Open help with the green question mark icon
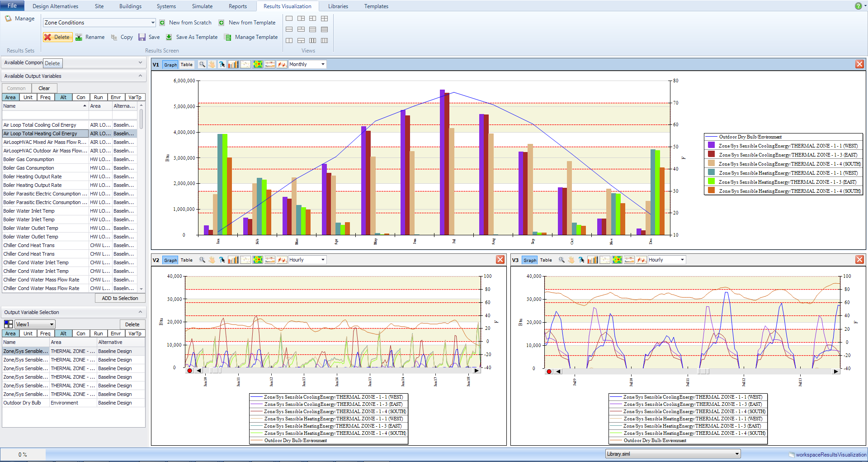 pos(858,6)
